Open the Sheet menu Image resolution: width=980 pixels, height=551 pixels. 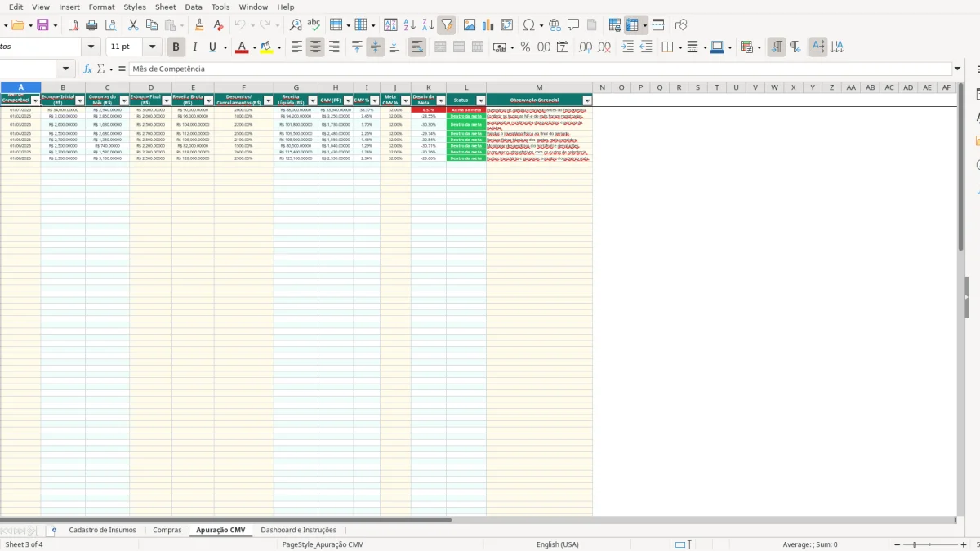pos(166,7)
